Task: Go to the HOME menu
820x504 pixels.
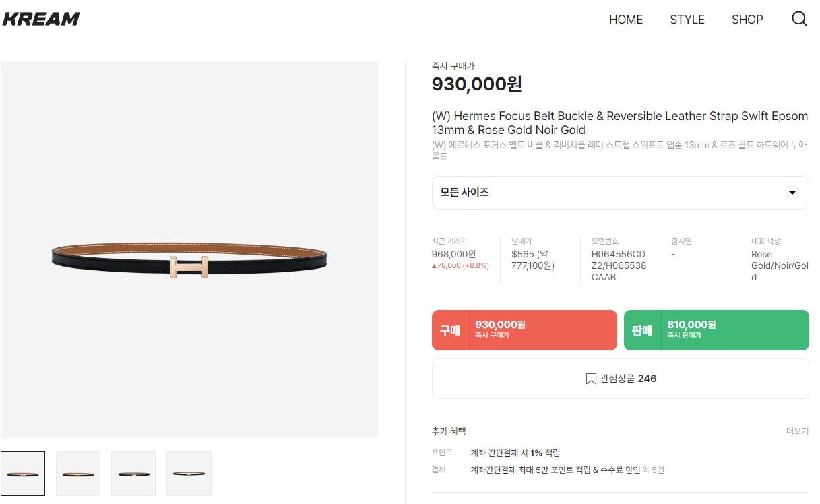Action: (x=625, y=20)
